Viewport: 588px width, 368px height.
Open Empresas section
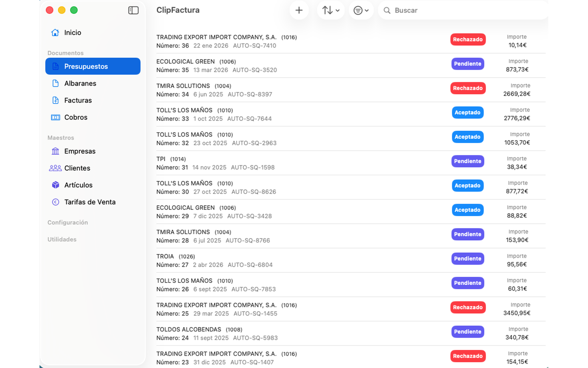[x=93, y=151]
